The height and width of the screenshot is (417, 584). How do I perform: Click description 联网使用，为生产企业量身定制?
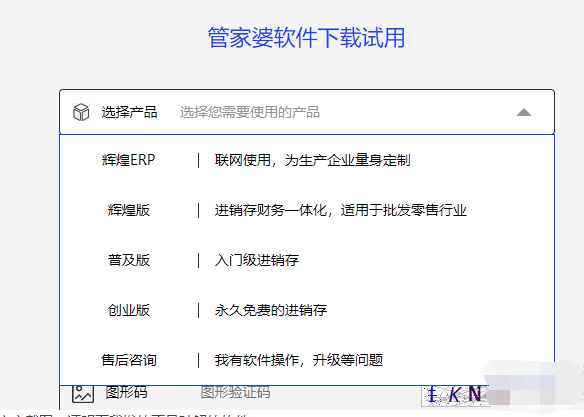point(312,160)
